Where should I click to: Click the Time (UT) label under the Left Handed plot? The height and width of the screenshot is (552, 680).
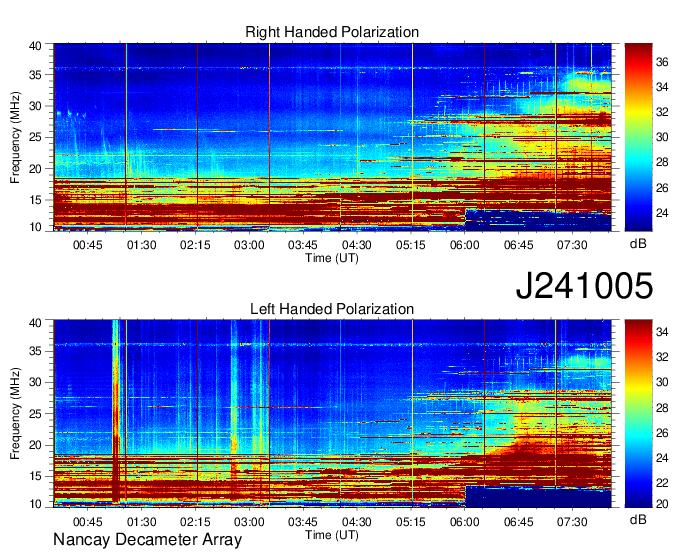coord(332,535)
